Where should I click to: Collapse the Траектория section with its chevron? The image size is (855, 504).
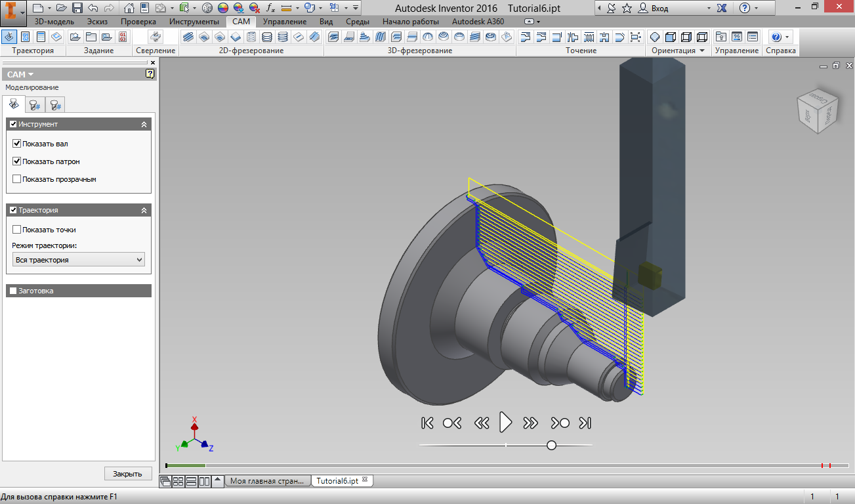144,210
